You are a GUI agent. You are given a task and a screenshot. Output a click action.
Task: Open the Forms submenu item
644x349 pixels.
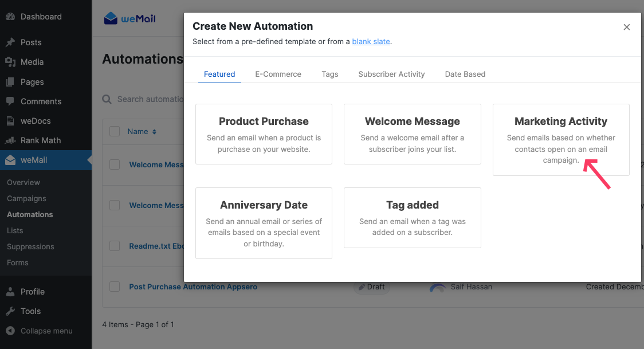(18, 262)
